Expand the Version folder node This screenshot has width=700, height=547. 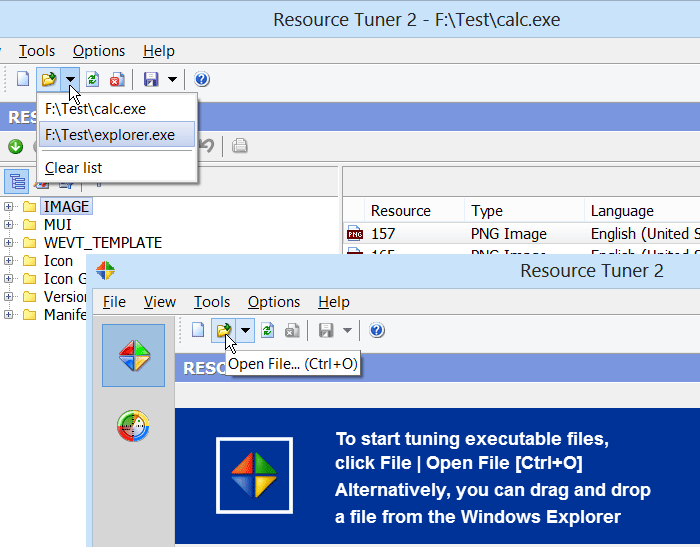[x=8, y=296]
